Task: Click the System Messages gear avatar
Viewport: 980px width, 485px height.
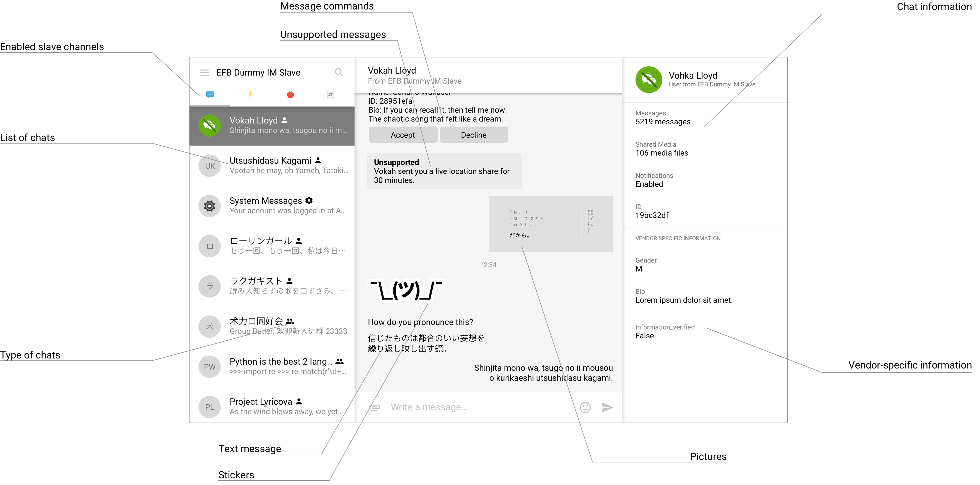Action: pyautogui.click(x=210, y=206)
